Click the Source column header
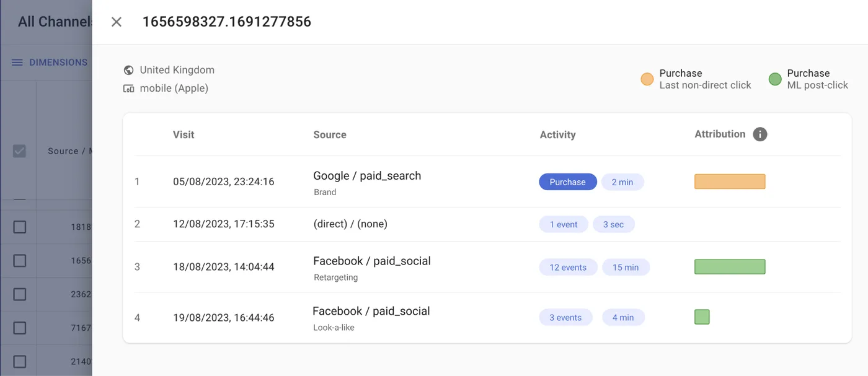 (330, 134)
